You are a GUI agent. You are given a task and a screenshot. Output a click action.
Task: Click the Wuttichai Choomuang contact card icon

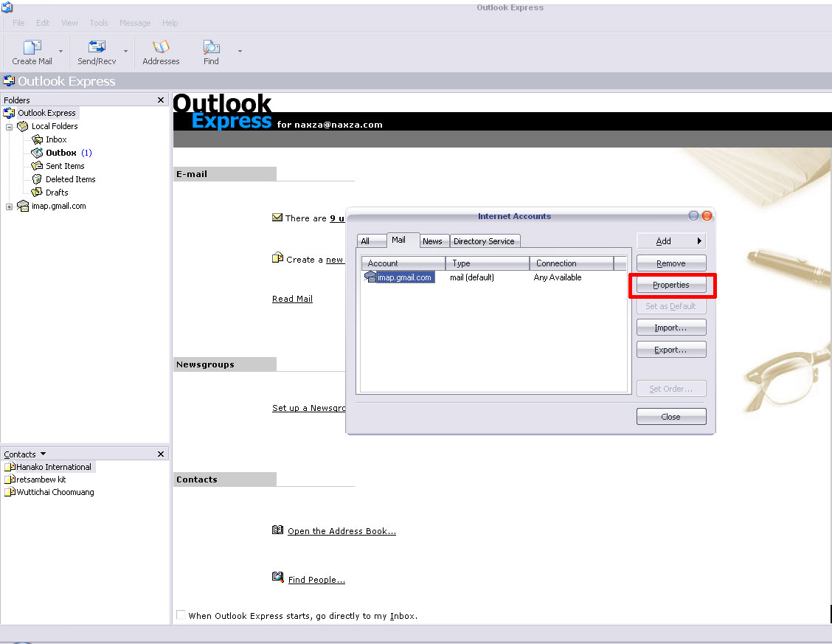point(10,492)
